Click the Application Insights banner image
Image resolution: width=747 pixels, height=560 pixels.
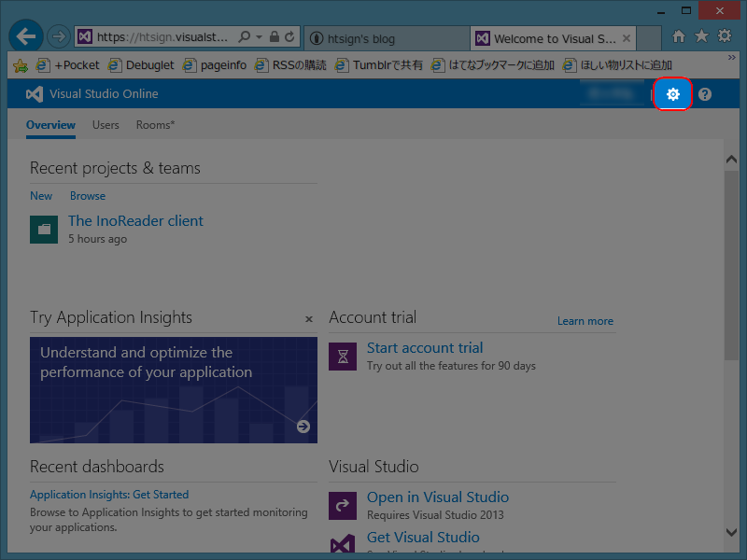(174, 390)
